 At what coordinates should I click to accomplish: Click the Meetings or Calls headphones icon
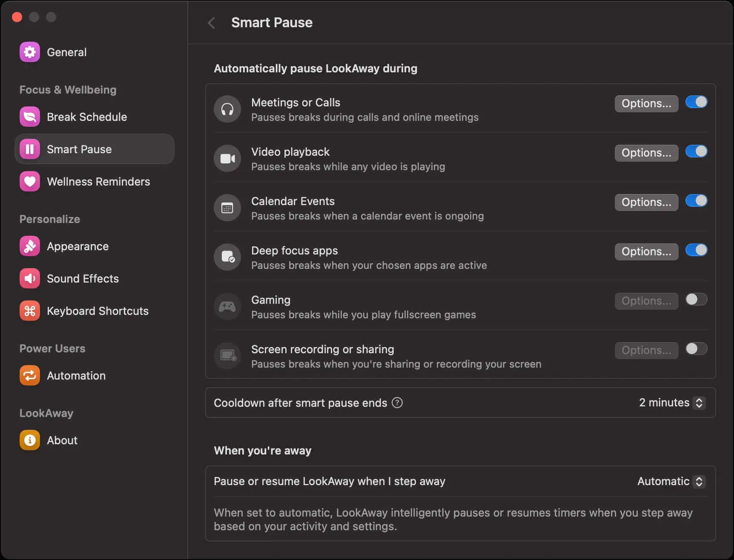point(227,109)
